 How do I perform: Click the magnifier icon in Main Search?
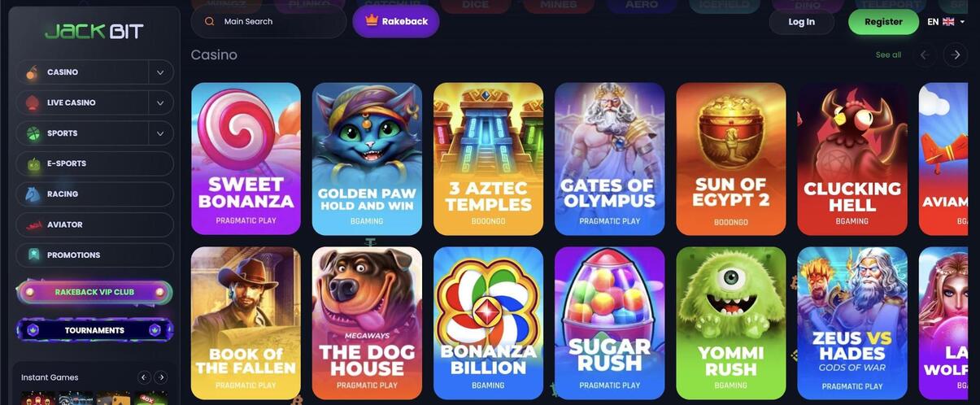click(x=211, y=22)
